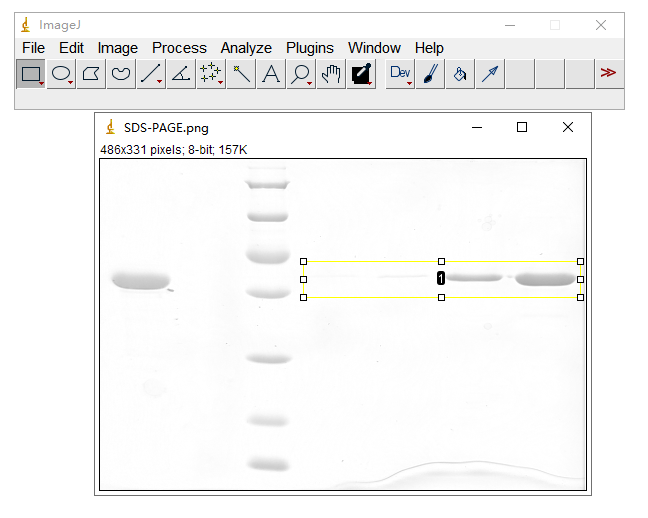Activate the Hand scrolling tool
The height and width of the screenshot is (518, 648).
click(x=331, y=73)
